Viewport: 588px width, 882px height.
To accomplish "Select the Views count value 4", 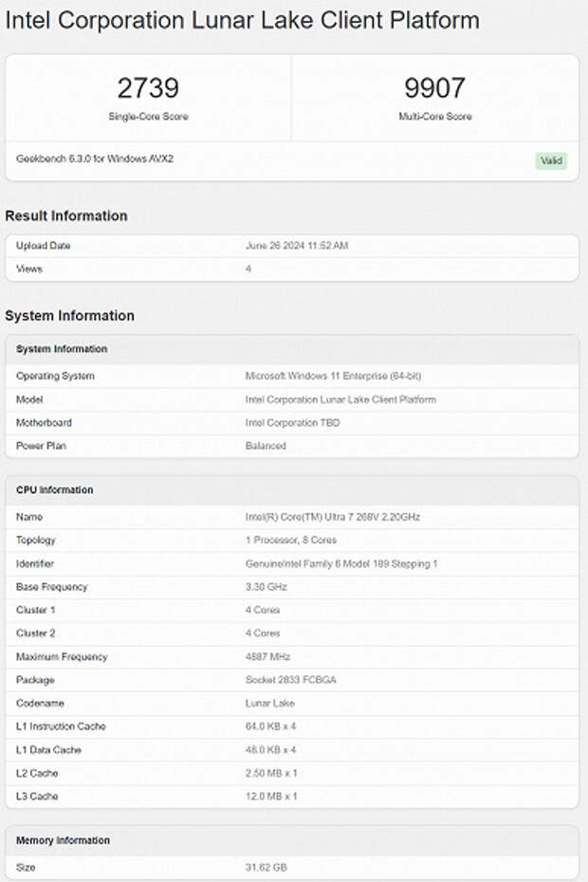I will pos(248,269).
